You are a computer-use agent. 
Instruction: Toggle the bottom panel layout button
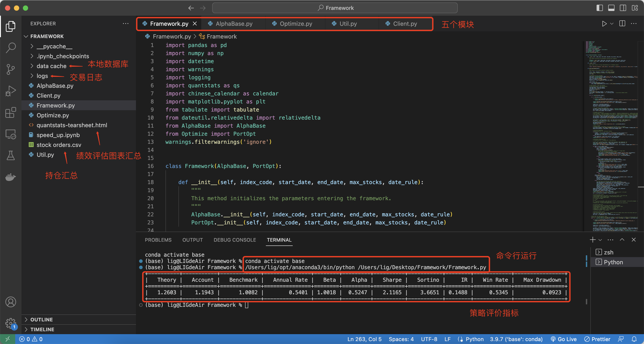click(x=611, y=8)
